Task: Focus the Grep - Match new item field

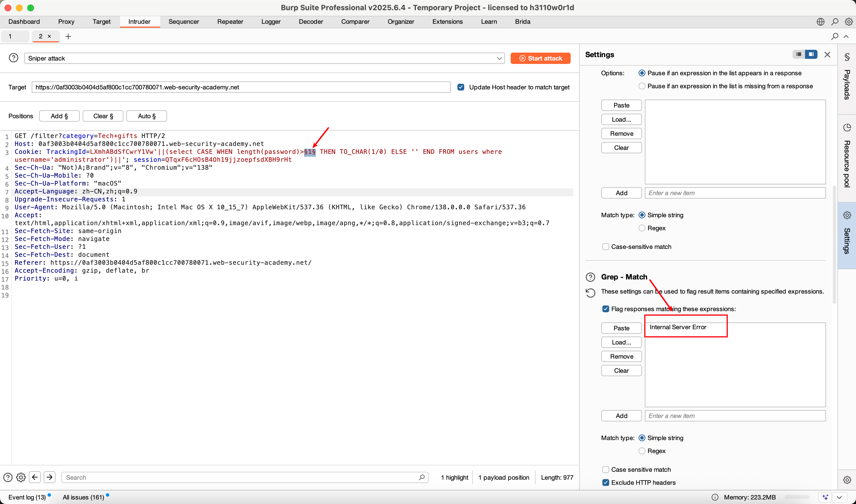Action: point(735,416)
